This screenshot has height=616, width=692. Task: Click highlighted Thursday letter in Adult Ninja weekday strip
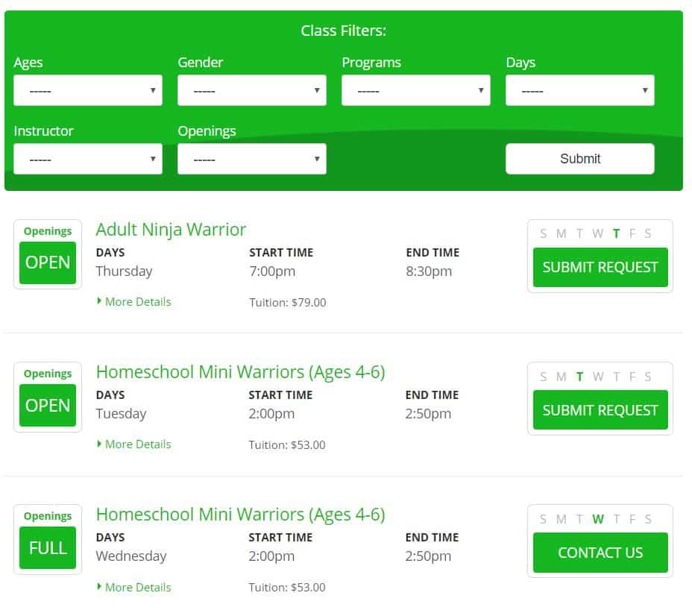point(616,233)
